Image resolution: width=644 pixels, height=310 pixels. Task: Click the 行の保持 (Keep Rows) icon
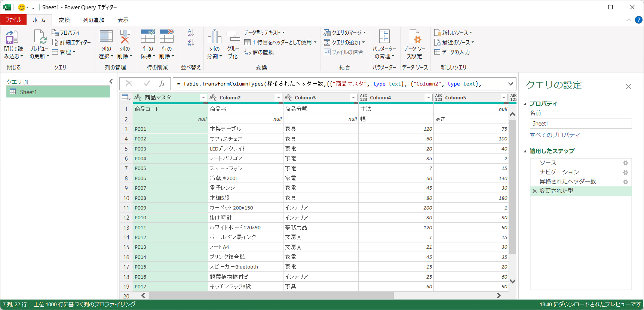148,38
